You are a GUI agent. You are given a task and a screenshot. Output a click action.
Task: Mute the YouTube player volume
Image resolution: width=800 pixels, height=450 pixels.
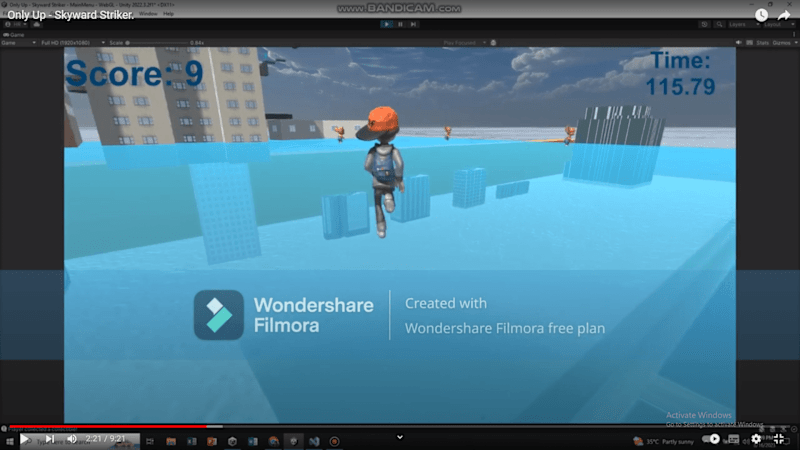click(x=72, y=439)
